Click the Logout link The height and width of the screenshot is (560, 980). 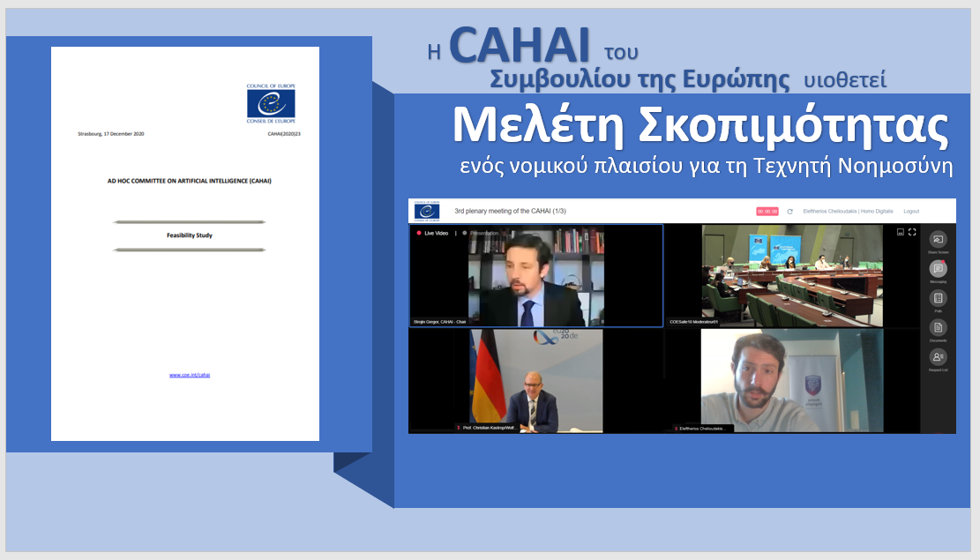coord(911,212)
